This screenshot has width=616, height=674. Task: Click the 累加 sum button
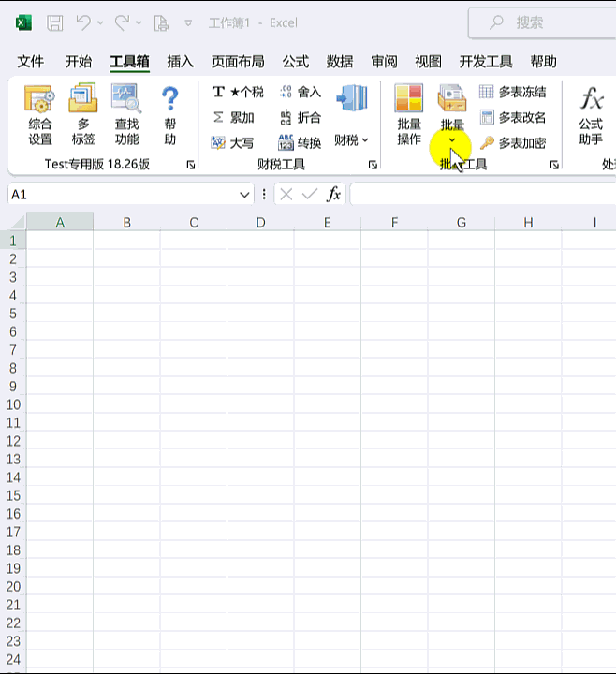click(233, 118)
